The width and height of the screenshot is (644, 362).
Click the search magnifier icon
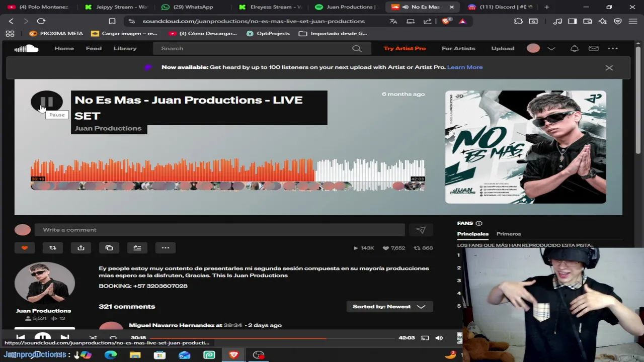tap(357, 48)
